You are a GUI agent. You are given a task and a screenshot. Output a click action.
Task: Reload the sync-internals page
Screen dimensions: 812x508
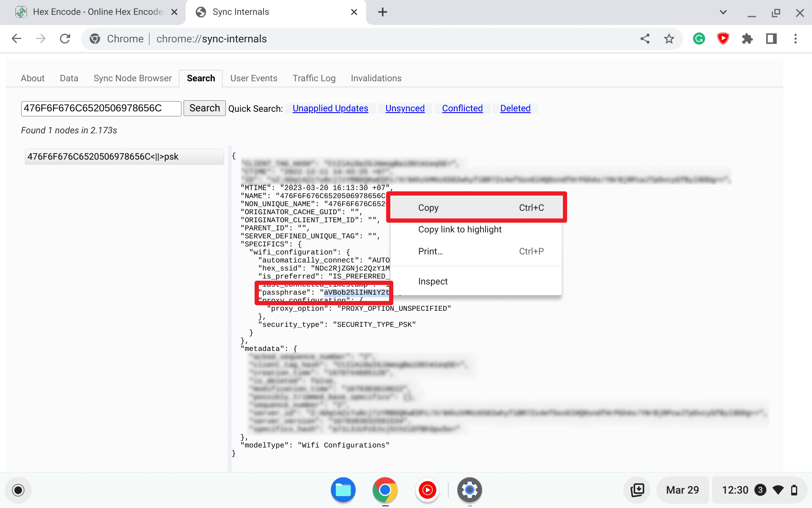pyautogui.click(x=65, y=39)
